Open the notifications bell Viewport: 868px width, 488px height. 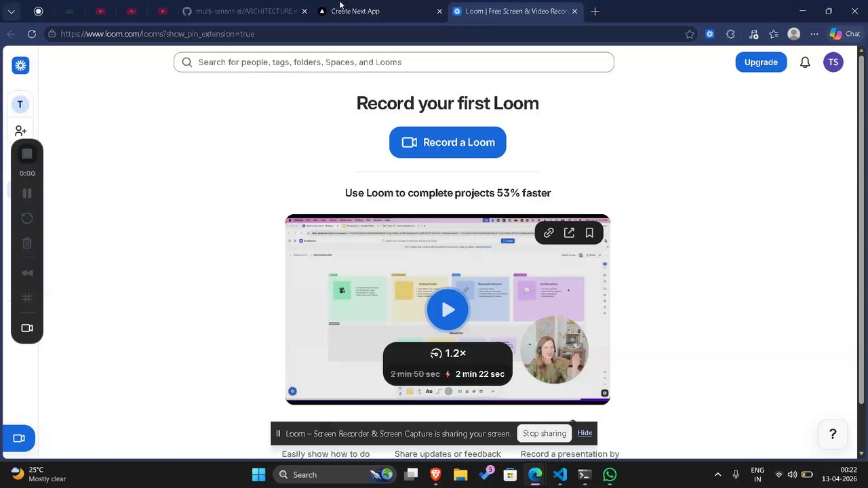[805, 62]
